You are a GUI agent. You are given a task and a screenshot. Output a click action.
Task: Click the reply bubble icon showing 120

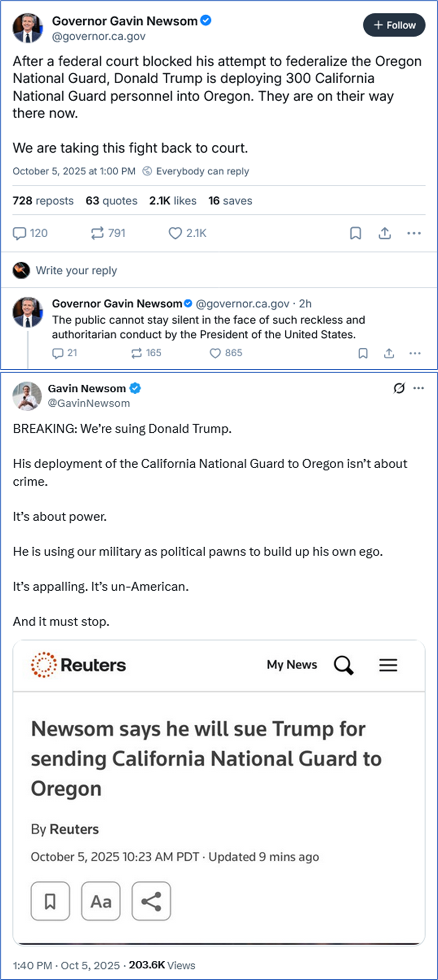pos(20,234)
